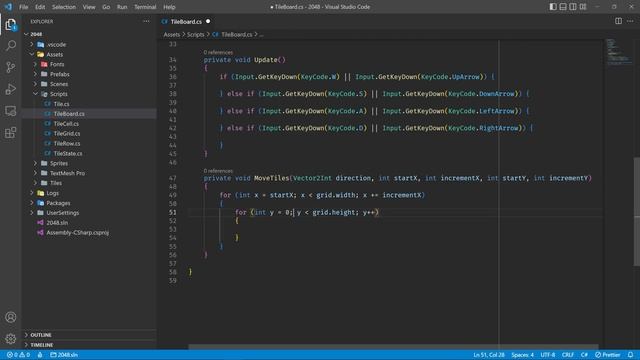This screenshot has height=360, width=640.
Task: Expand the UserSettings folder
Action: [x=89, y=213]
